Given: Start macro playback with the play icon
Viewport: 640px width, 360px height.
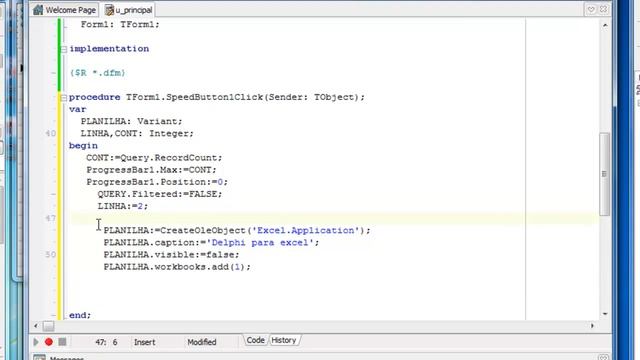Looking at the screenshot, I should click(x=36, y=342).
